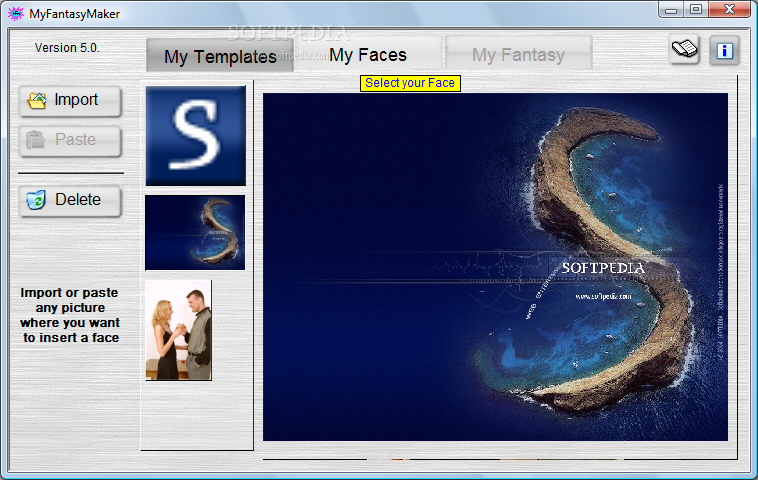Open the telephone contact icon
This screenshot has height=480, width=758.
(684, 49)
